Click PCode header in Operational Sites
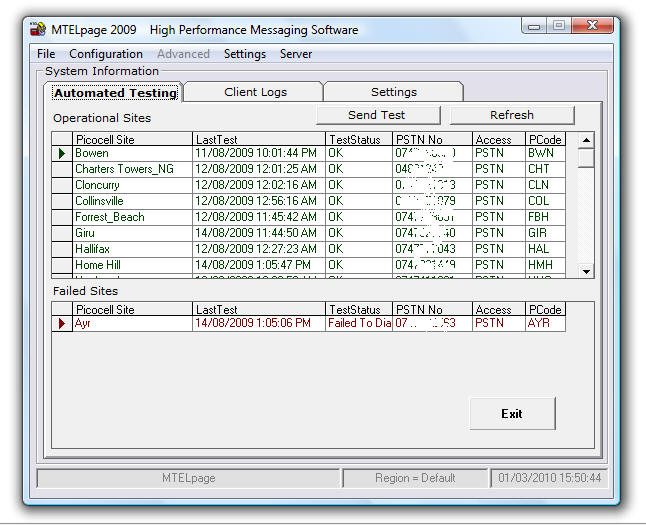Image resolution: width=646 pixels, height=525 pixels. point(545,139)
